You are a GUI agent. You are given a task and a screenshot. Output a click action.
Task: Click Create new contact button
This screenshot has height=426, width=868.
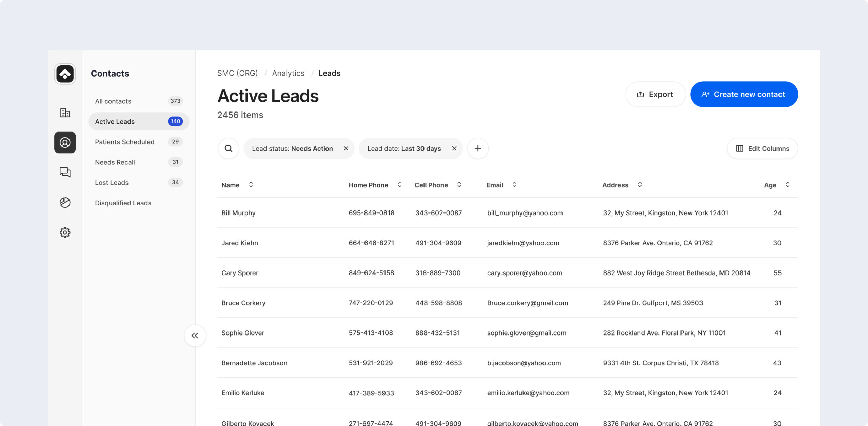click(x=744, y=94)
